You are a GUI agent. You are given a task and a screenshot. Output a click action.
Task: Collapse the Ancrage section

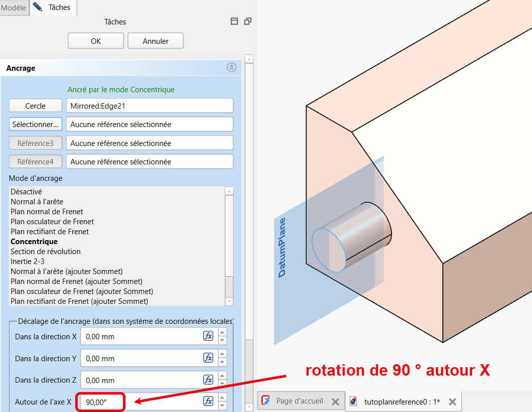coord(232,68)
